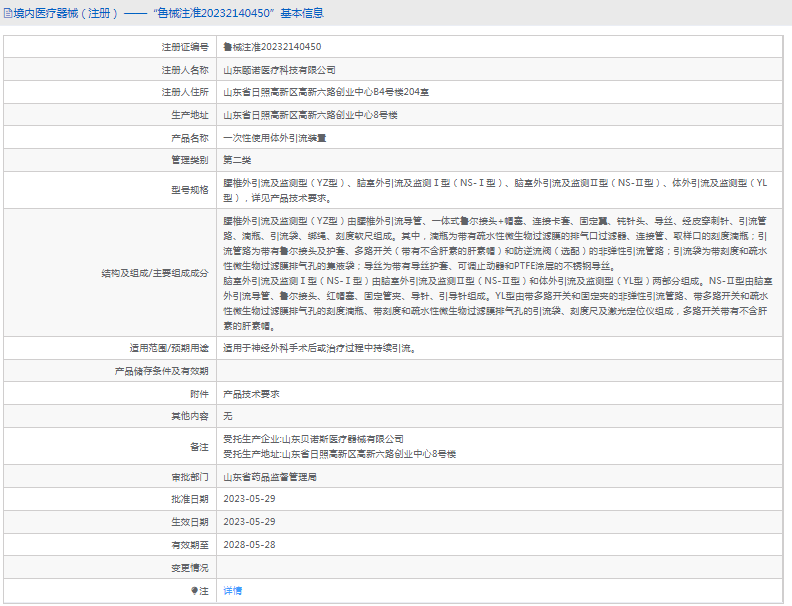Click management class value 第二类
Viewport: 792px width, 606px height.
click(x=237, y=160)
